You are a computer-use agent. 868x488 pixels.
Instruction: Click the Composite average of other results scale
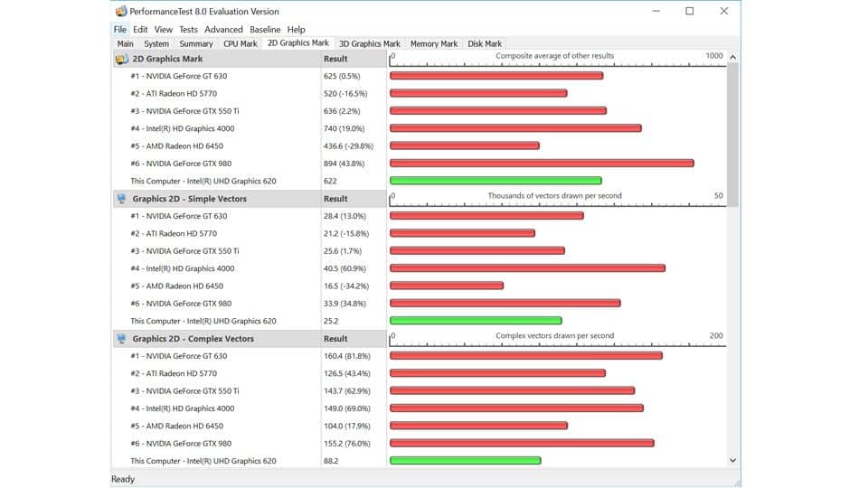point(558,59)
